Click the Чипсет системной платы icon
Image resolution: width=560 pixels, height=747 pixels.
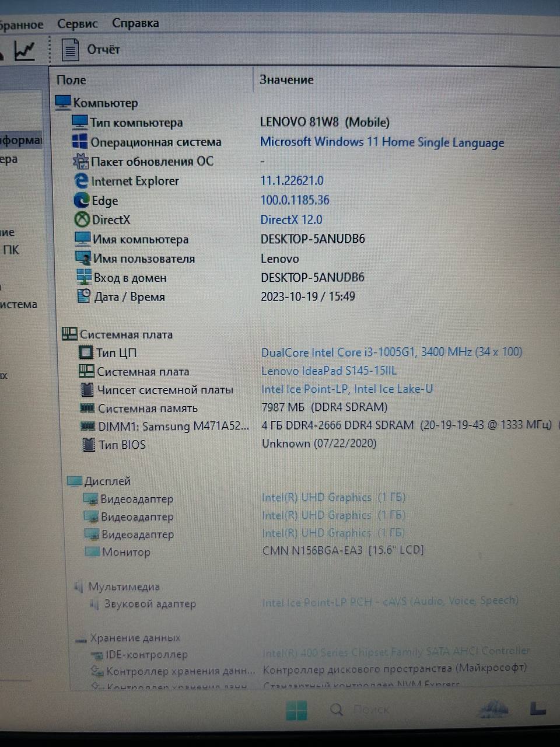pyautogui.click(x=87, y=389)
